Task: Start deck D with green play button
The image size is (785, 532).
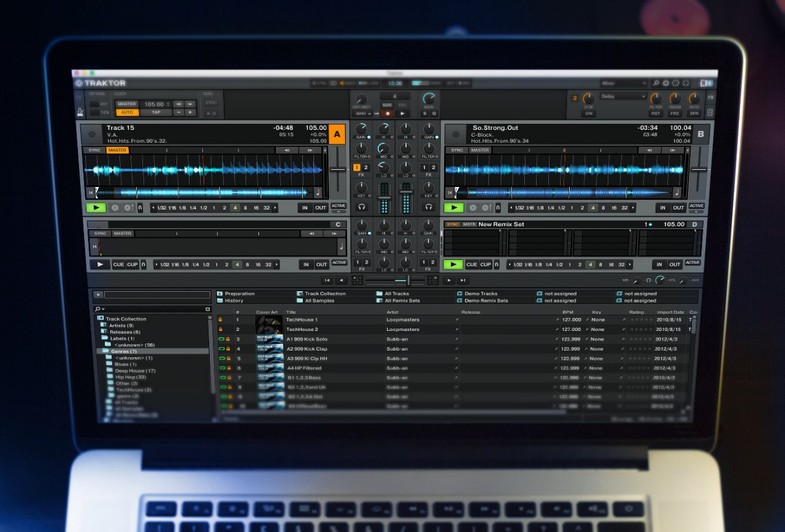Action: [x=454, y=265]
